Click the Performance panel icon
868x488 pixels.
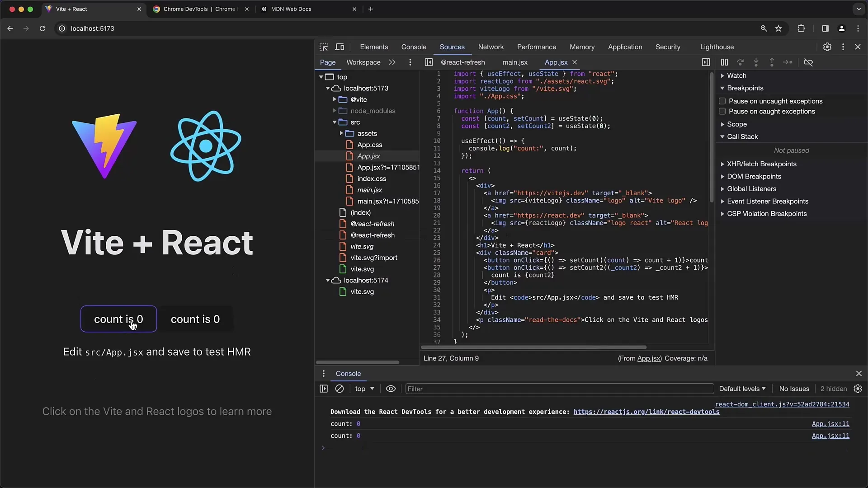[536, 47]
